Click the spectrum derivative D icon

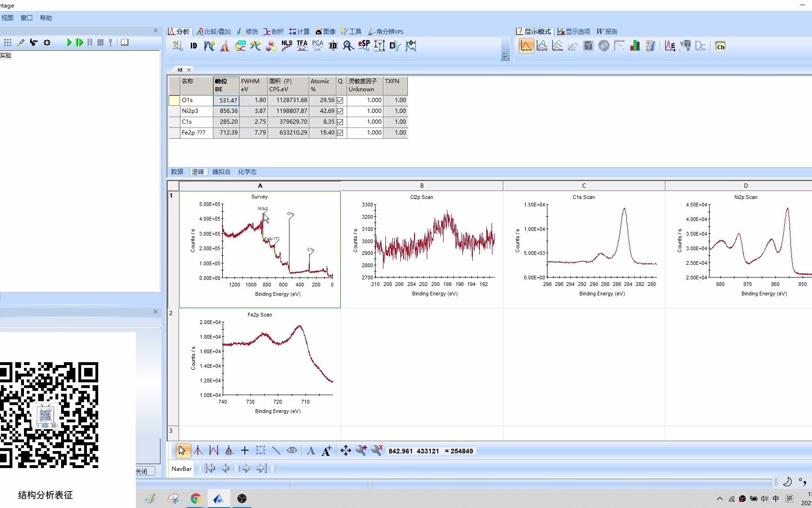tap(395, 46)
